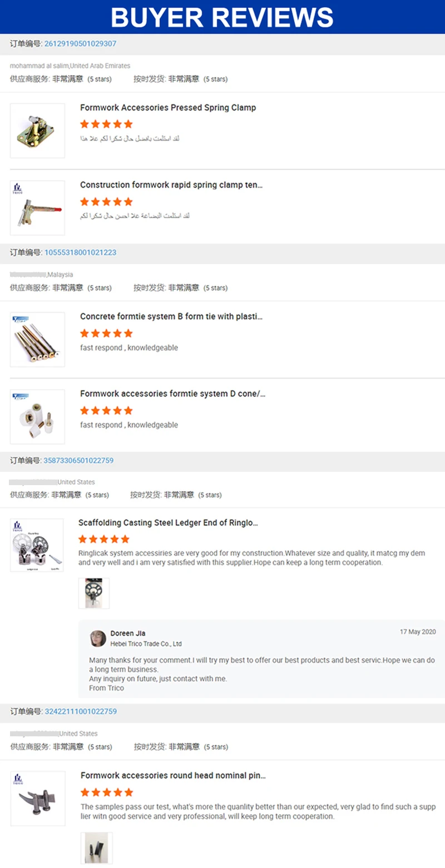Open order number 35873306501022759 link
Screen dimensions: 445x868
tap(78, 461)
